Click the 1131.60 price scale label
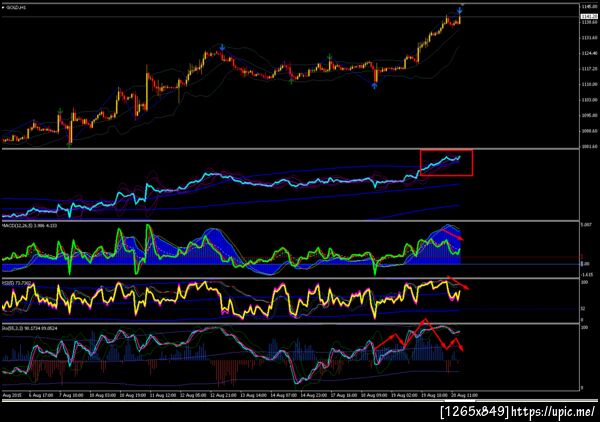The width and height of the screenshot is (600, 422). tap(589, 37)
